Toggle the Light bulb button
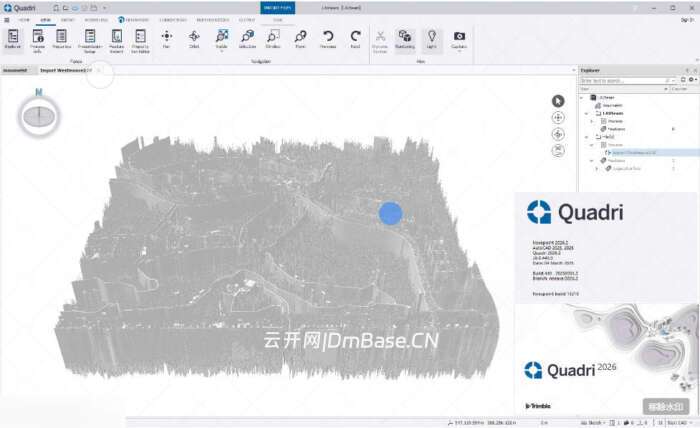This screenshot has width=700, height=428. [432, 39]
